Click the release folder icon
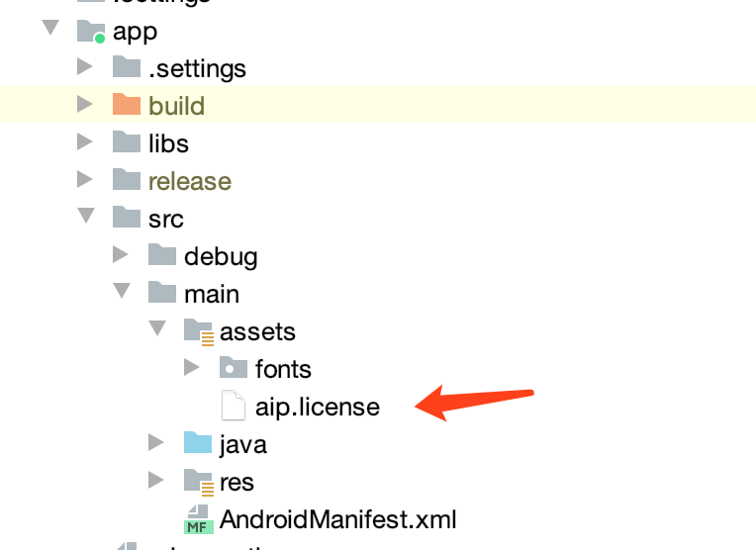 tap(127, 179)
